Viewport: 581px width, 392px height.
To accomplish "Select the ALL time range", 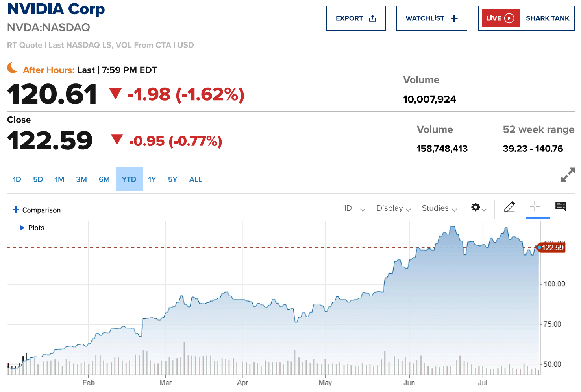I will pos(196,180).
